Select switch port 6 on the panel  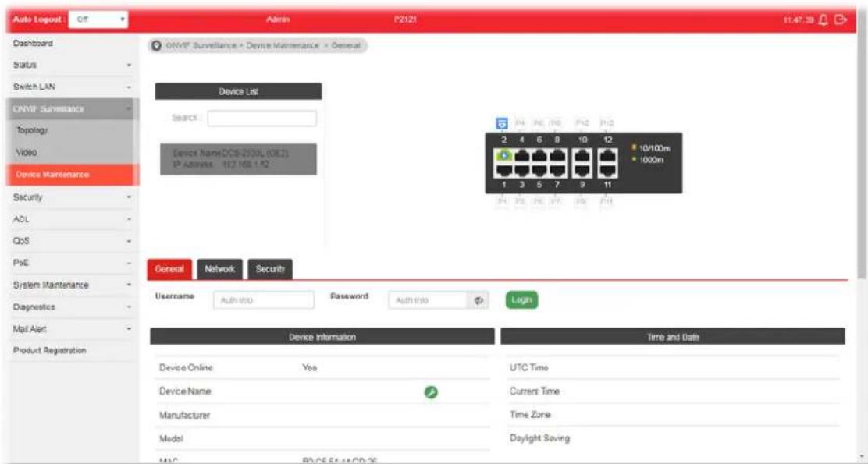pyautogui.click(x=539, y=155)
